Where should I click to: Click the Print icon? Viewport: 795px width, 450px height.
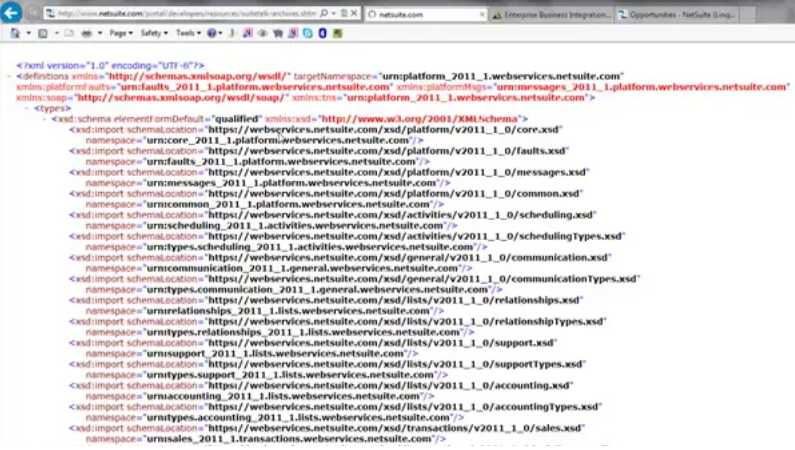click(87, 33)
